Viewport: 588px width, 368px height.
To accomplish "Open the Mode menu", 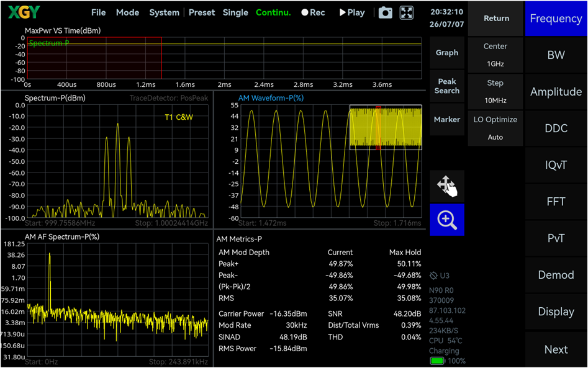I will point(127,13).
